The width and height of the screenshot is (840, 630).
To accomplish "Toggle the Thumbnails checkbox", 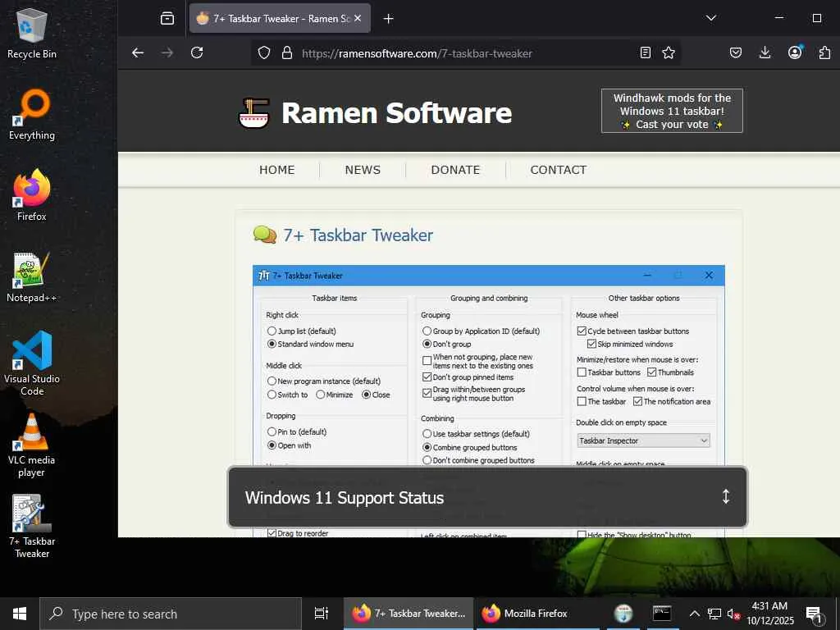I will tap(651, 372).
